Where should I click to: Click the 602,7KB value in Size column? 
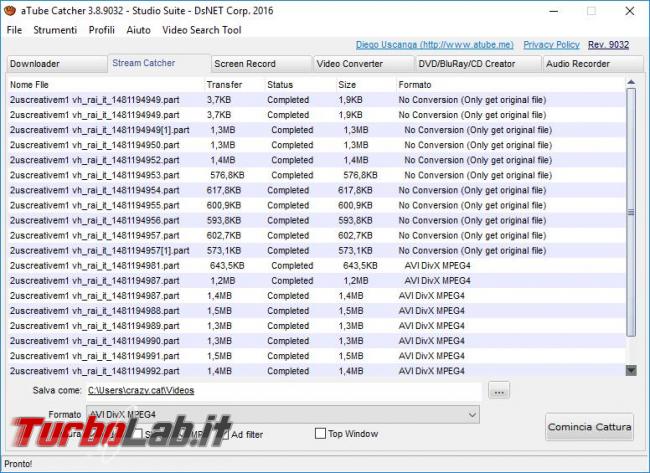[355, 235]
